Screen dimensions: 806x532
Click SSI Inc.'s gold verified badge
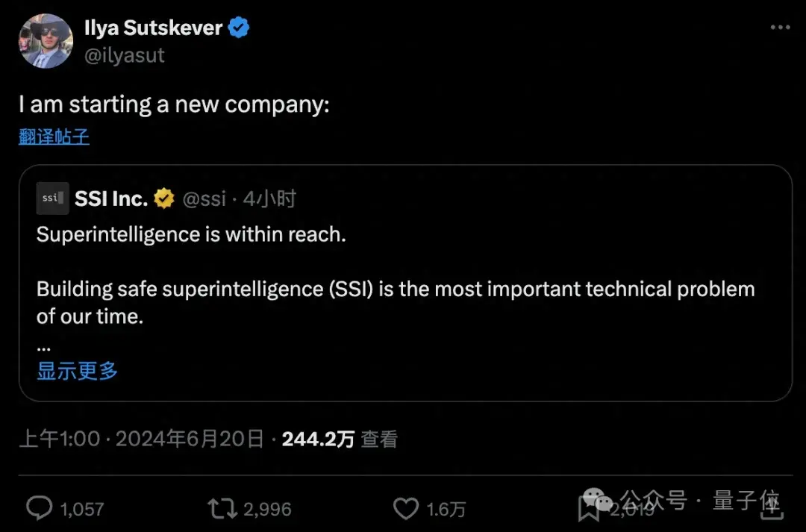click(x=164, y=198)
